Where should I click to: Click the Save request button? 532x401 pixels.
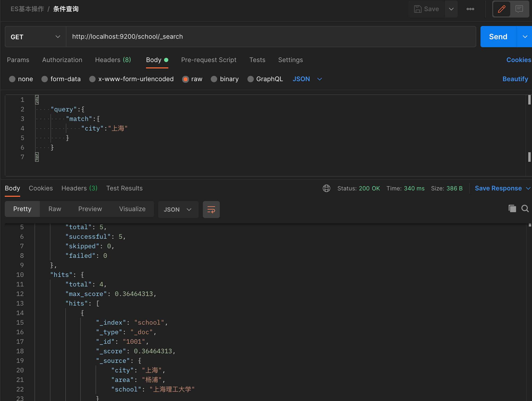426,9
